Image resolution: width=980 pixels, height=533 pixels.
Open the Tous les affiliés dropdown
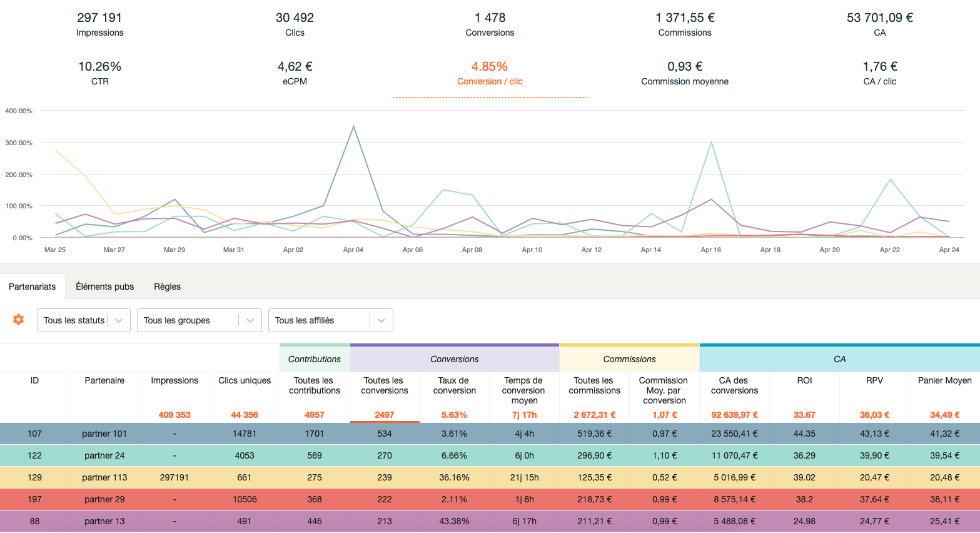331,320
